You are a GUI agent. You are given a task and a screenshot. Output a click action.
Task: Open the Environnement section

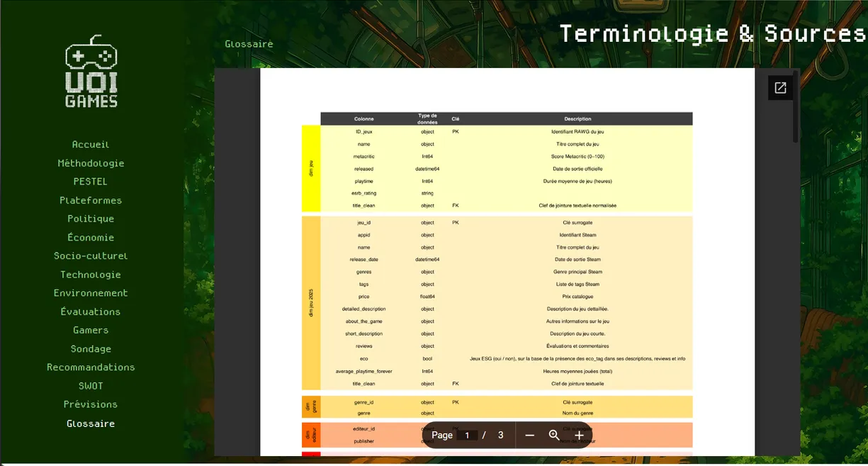point(91,293)
